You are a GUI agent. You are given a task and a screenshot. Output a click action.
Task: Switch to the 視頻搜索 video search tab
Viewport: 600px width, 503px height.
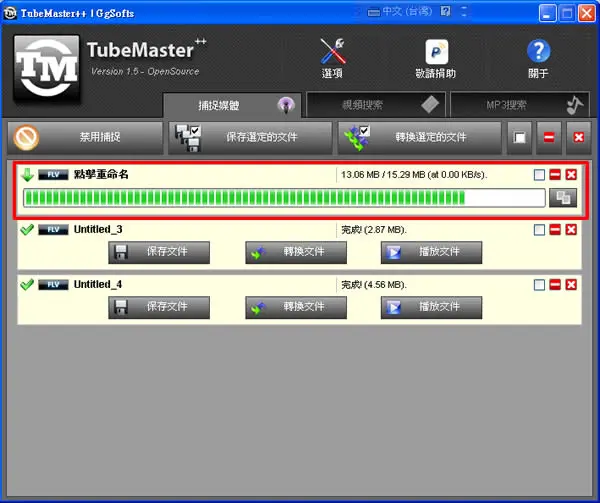[376, 105]
